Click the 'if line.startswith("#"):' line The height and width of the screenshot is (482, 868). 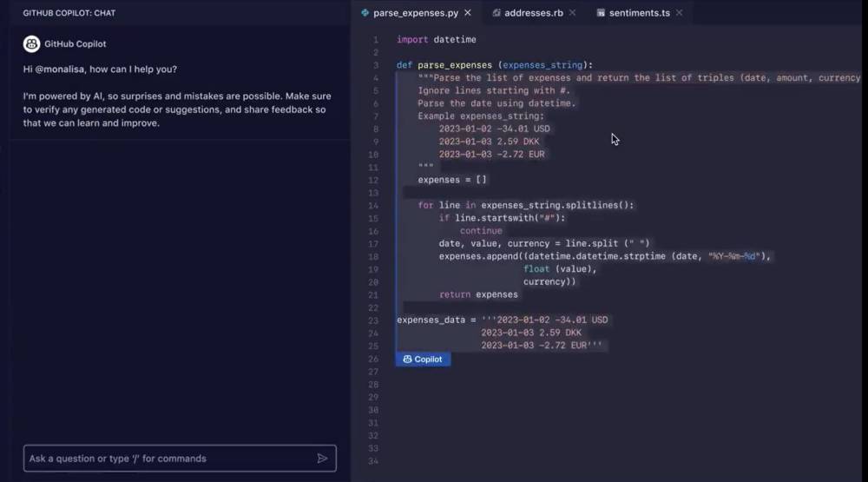502,218
